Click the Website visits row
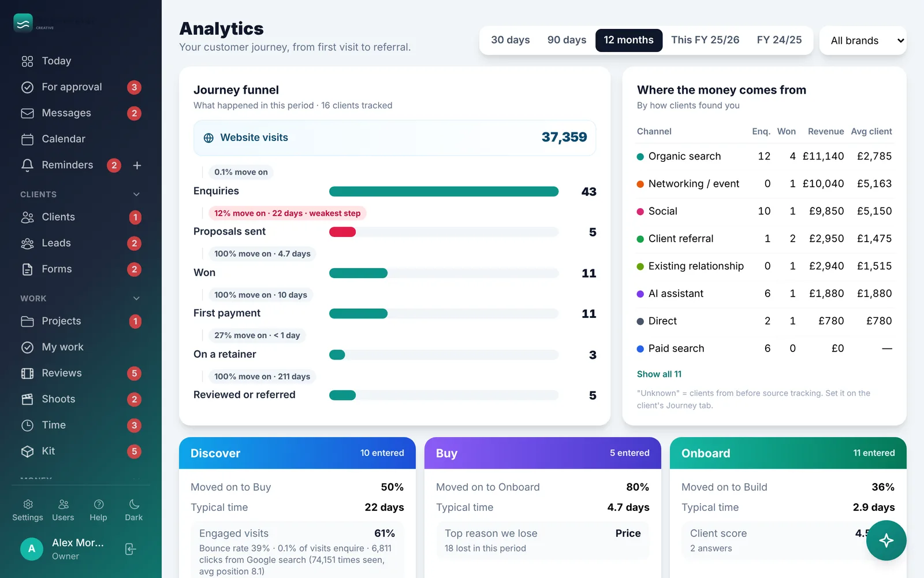Viewport: 924px width, 578px height. tap(394, 138)
